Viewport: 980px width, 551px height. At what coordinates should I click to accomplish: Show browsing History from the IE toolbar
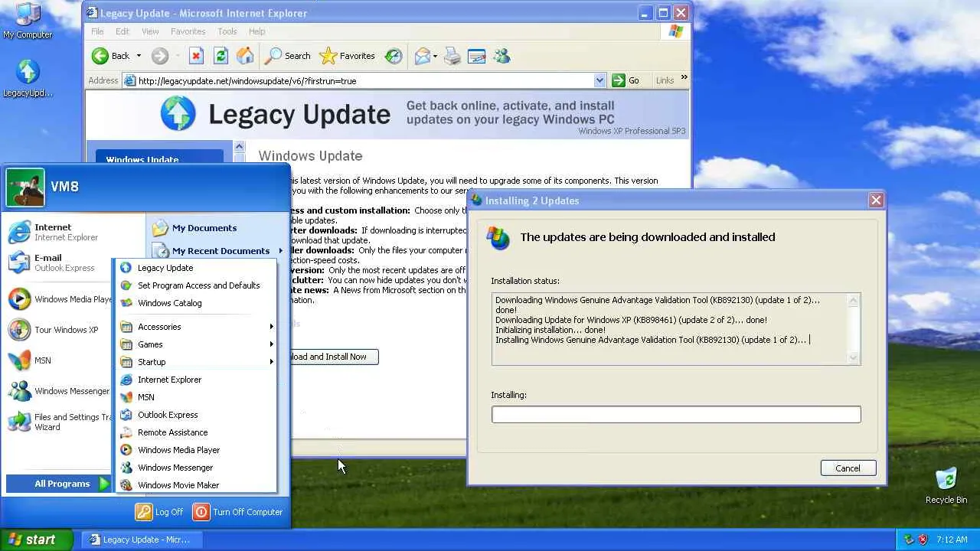(x=394, y=56)
